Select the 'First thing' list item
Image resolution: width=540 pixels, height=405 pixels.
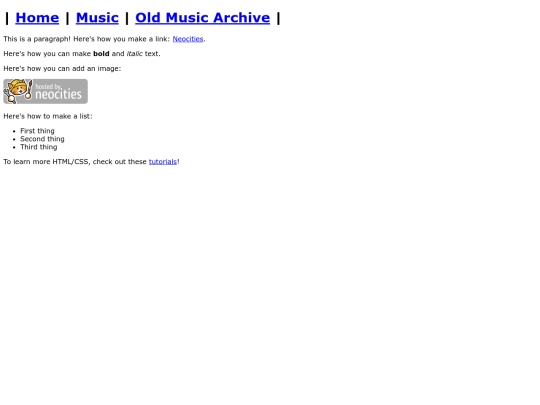pos(37,131)
